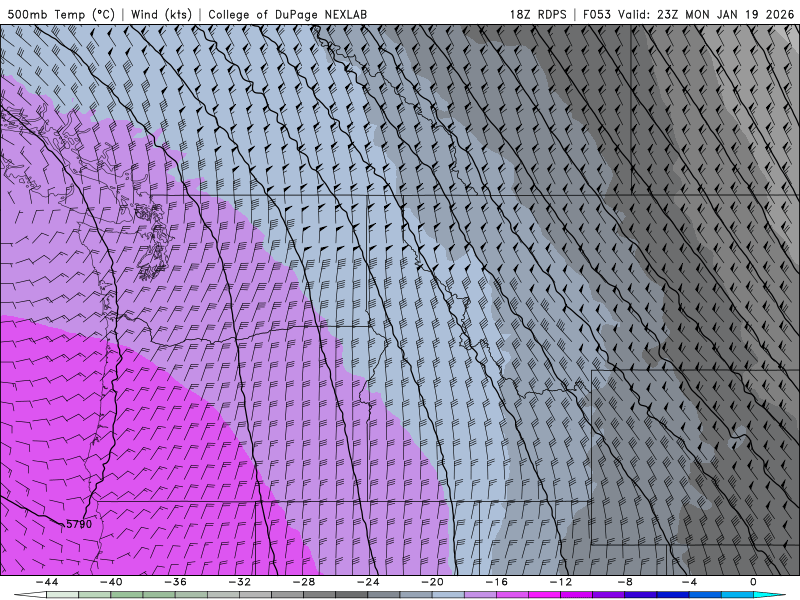Click the -8 colorbar label
This screenshot has width=800, height=600.
pos(625,582)
